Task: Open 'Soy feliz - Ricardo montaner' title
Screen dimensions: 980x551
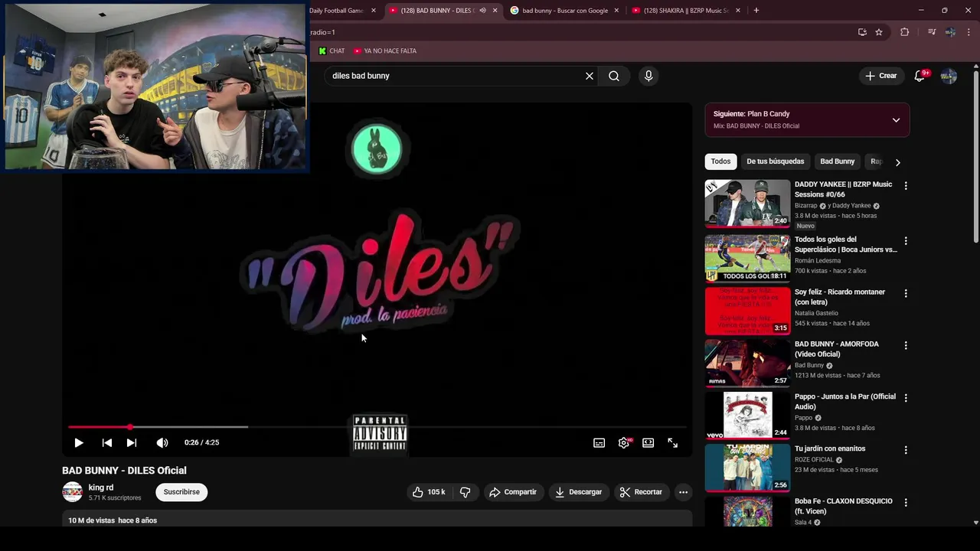Action: 840,297
